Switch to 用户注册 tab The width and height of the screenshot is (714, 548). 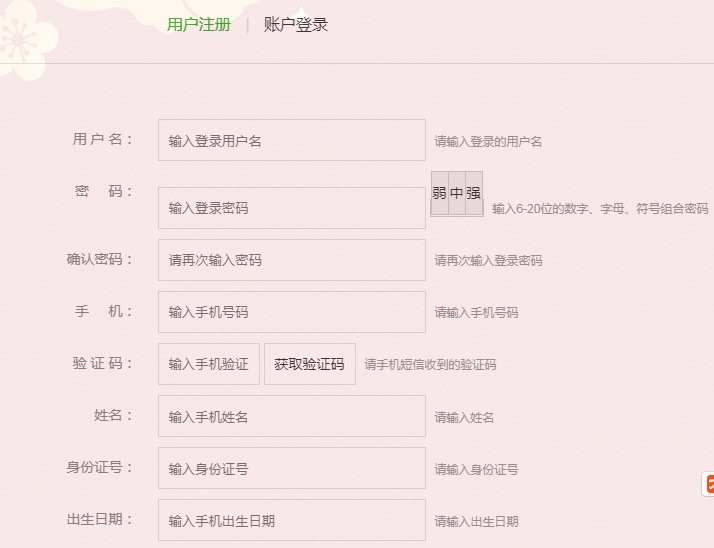click(199, 25)
